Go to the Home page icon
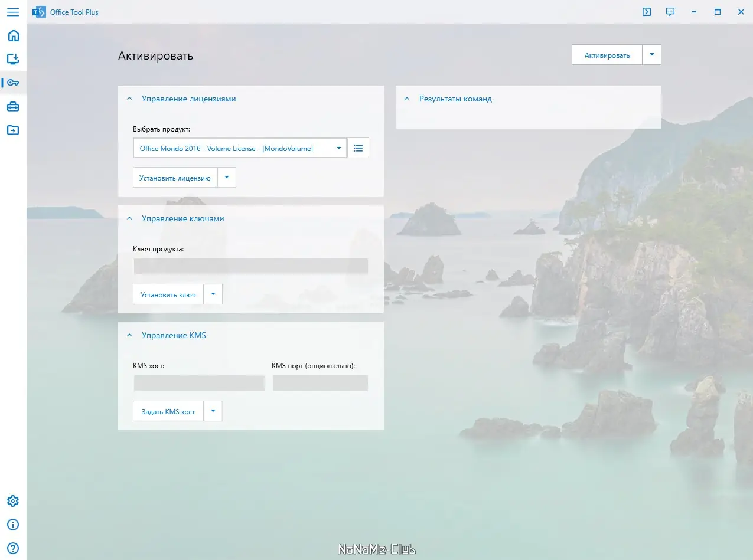Screen dimensions: 753x560 (x=13, y=35)
